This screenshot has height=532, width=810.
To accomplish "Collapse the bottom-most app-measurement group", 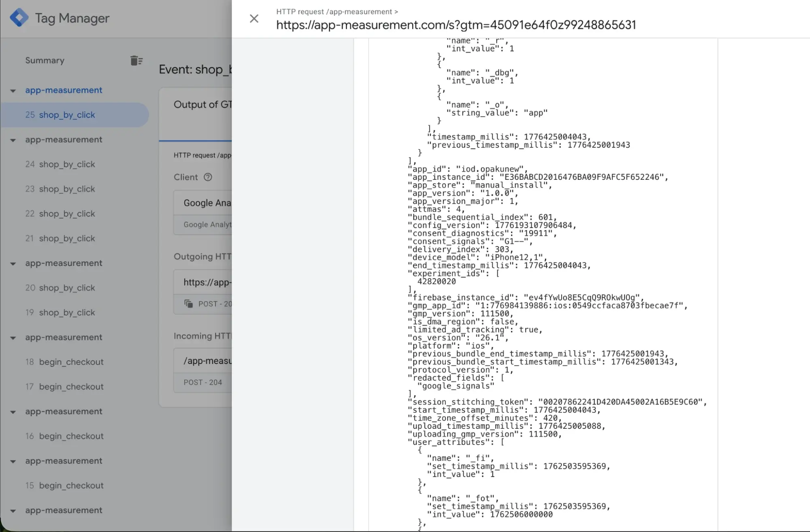I will (x=13, y=511).
